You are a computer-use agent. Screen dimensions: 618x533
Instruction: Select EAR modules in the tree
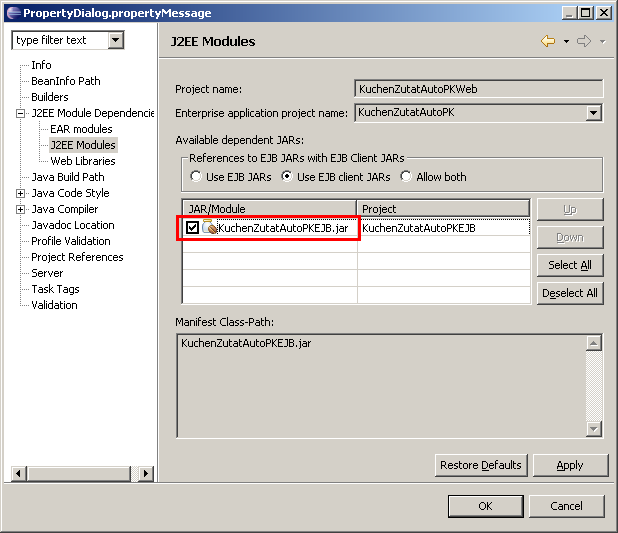[81, 129]
